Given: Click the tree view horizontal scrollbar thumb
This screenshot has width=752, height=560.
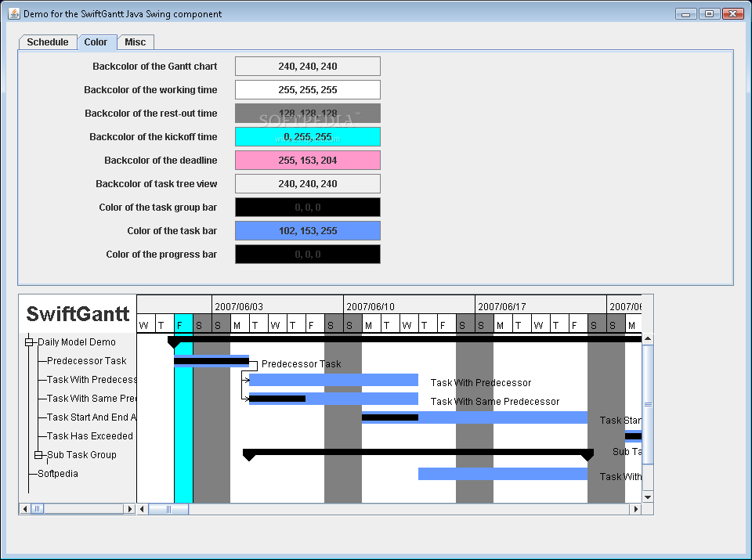Looking at the screenshot, I should (38, 508).
